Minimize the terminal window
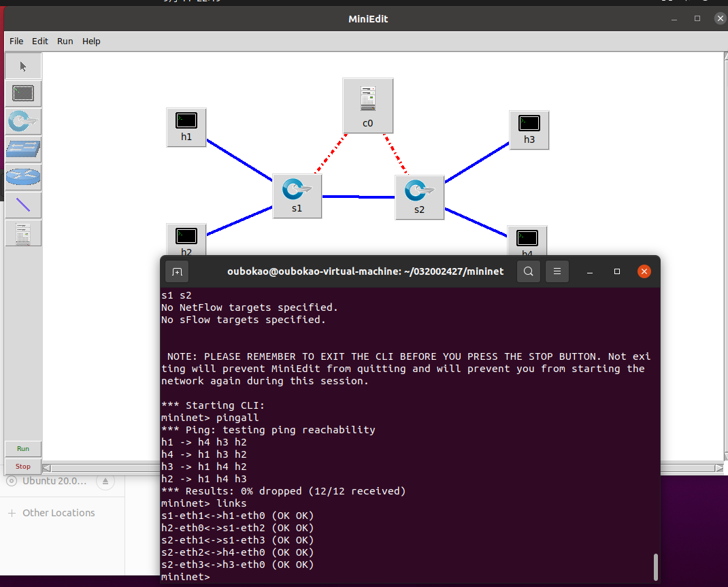The height and width of the screenshot is (587, 728). coord(590,272)
